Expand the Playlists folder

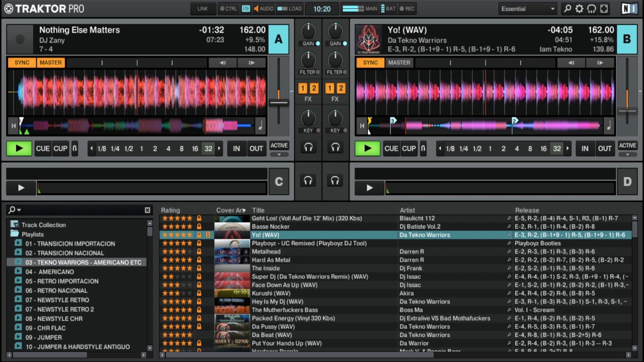[15, 234]
